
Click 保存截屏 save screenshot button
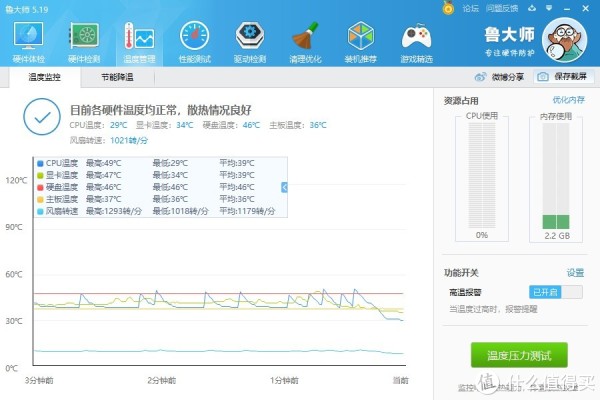pyautogui.click(x=565, y=77)
